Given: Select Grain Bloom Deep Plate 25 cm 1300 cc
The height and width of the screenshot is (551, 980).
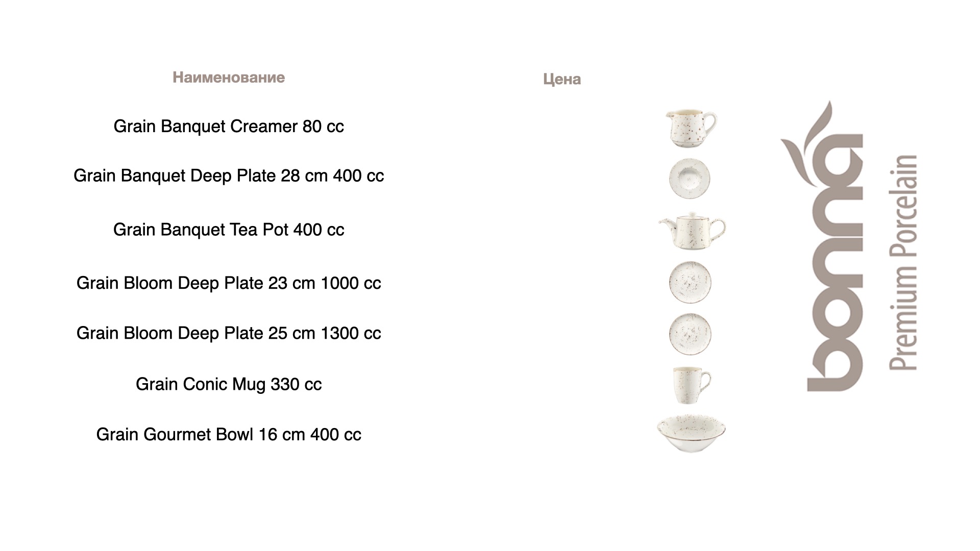Looking at the screenshot, I should coord(229,333).
